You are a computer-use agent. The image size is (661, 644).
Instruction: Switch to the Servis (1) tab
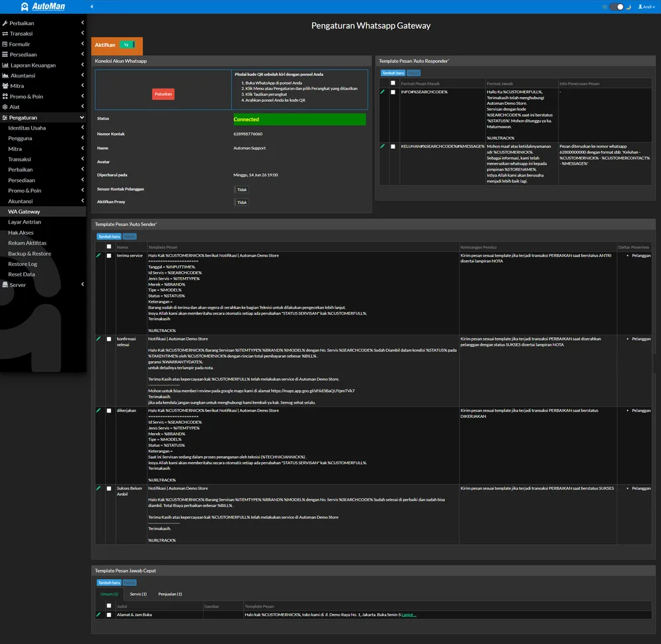point(138,594)
